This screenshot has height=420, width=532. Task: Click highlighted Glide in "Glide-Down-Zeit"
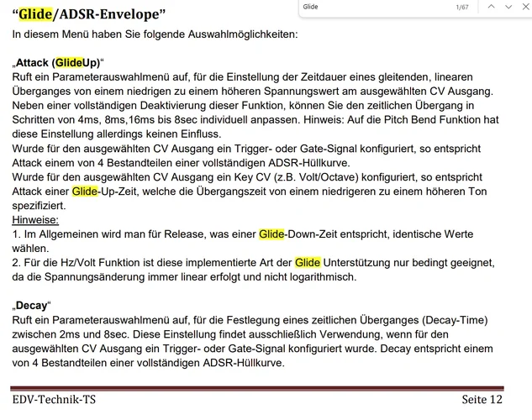[271, 234]
